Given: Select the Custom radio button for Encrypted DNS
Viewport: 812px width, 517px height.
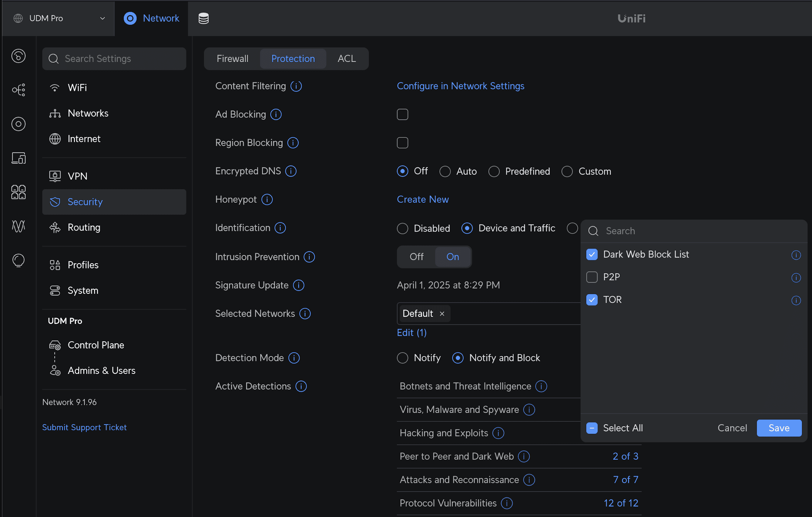Looking at the screenshot, I should click(x=567, y=171).
